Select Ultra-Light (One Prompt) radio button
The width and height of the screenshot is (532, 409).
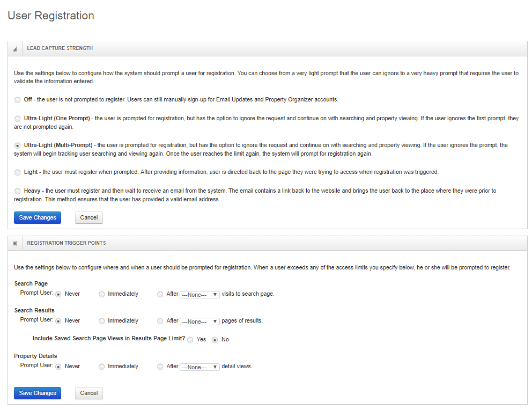tap(17, 119)
